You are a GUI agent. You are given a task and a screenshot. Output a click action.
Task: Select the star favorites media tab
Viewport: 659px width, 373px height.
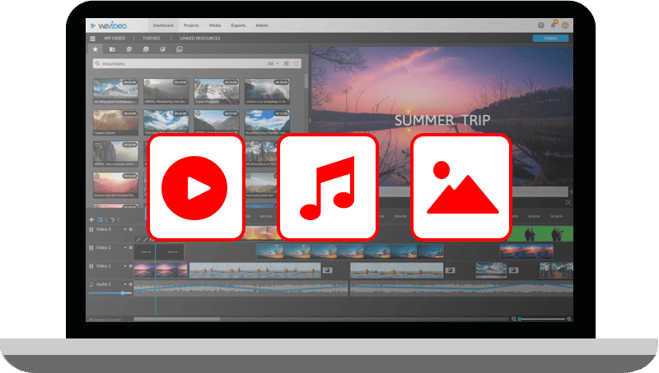point(95,49)
